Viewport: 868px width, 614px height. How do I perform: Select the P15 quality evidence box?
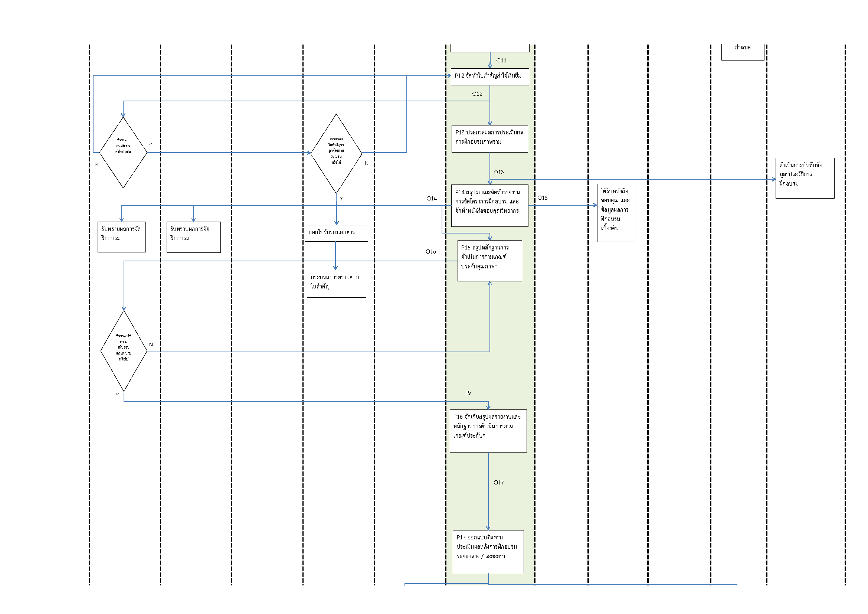click(x=489, y=261)
